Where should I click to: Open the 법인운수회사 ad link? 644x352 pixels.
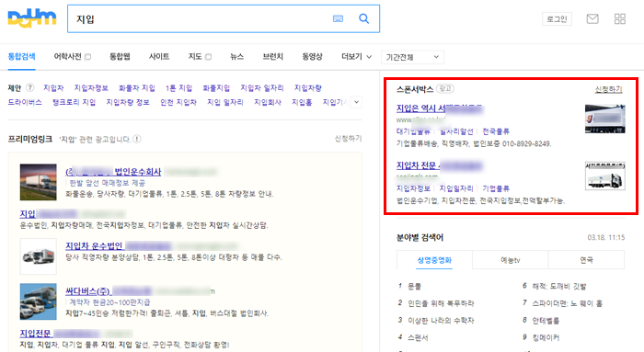pyautogui.click(x=113, y=172)
